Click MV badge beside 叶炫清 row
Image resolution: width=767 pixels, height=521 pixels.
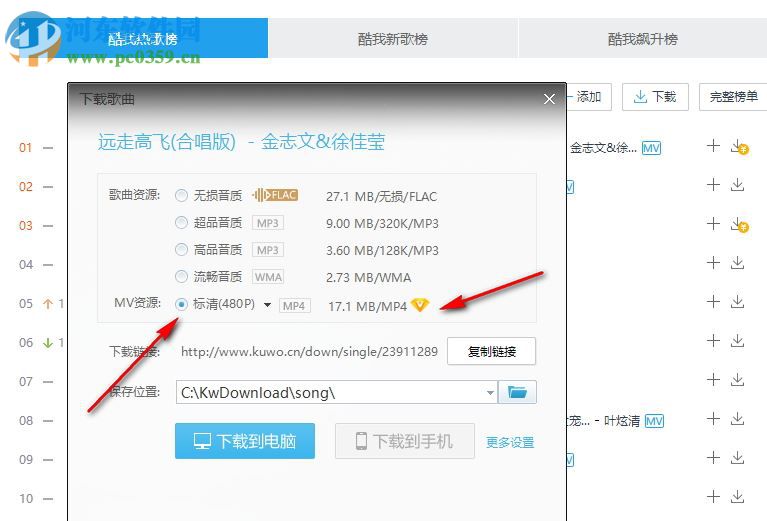click(x=654, y=421)
